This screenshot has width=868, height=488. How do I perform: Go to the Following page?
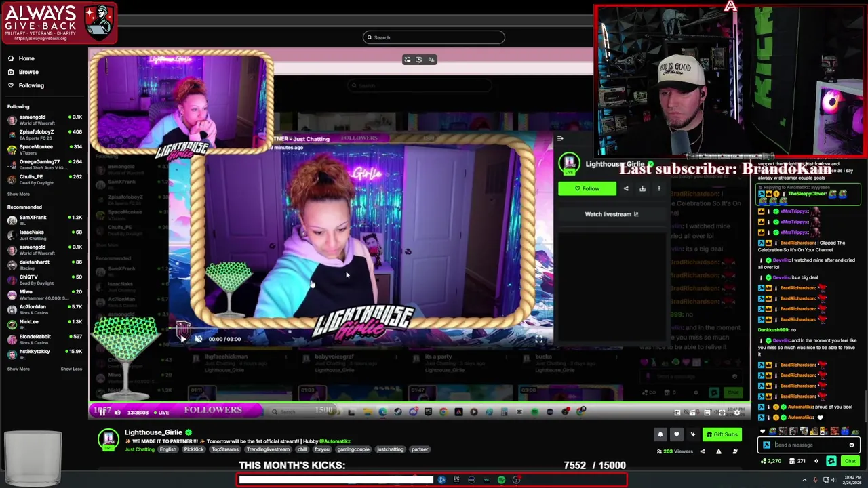(x=26, y=85)
